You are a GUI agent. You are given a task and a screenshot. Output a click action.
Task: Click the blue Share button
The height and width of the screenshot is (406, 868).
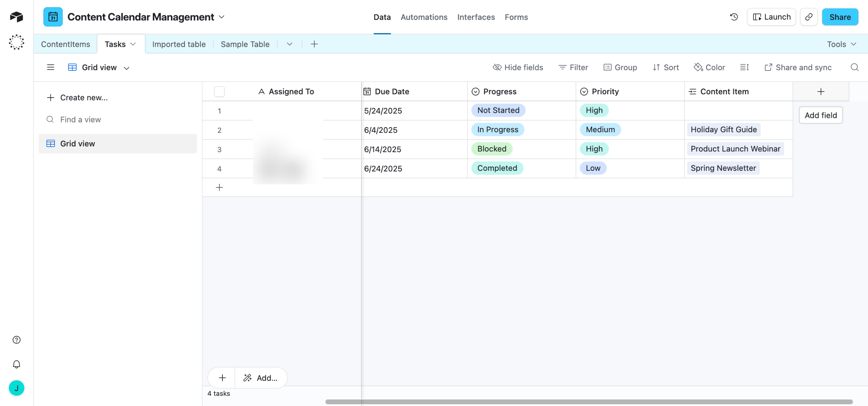pyautogui.click(x=840, y=17)
